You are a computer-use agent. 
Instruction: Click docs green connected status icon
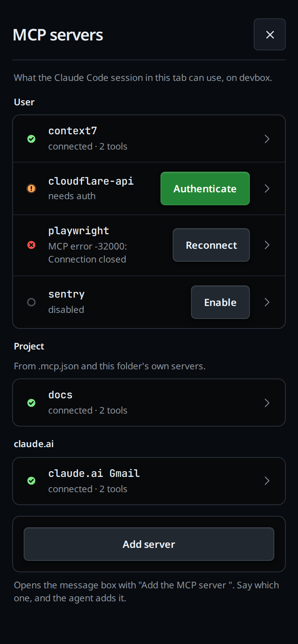pyautogui.click(x=31, y=403)
